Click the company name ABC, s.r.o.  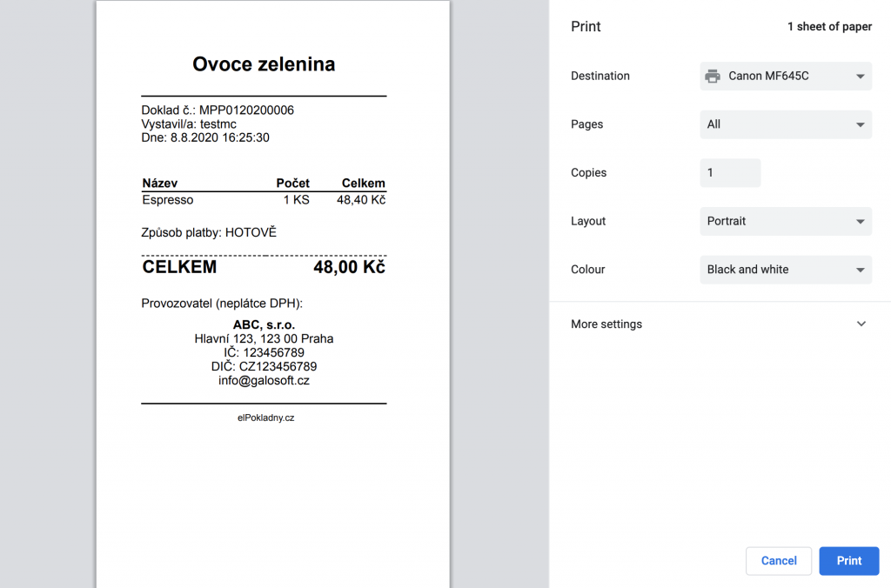tap(264, 325)
